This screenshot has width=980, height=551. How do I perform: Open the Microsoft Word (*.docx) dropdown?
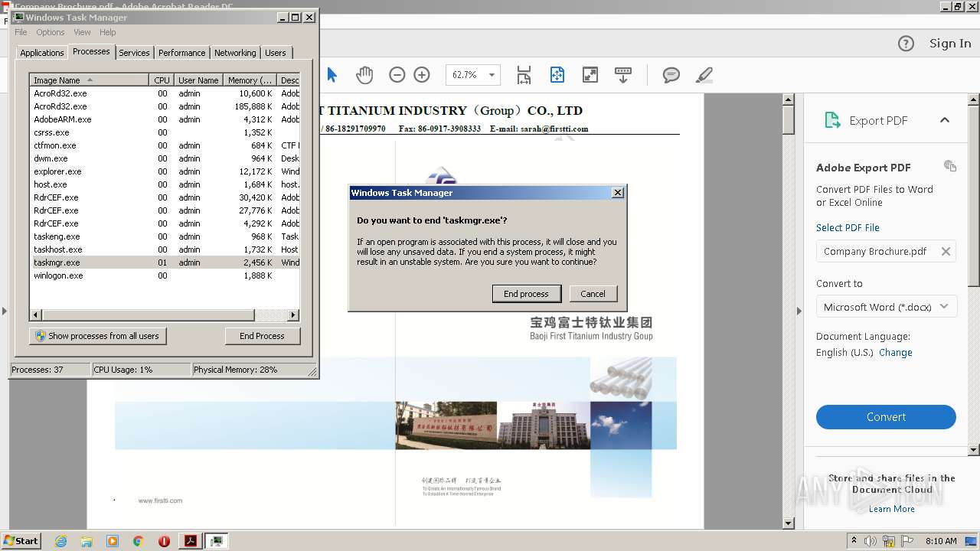[x=886, y=307]
